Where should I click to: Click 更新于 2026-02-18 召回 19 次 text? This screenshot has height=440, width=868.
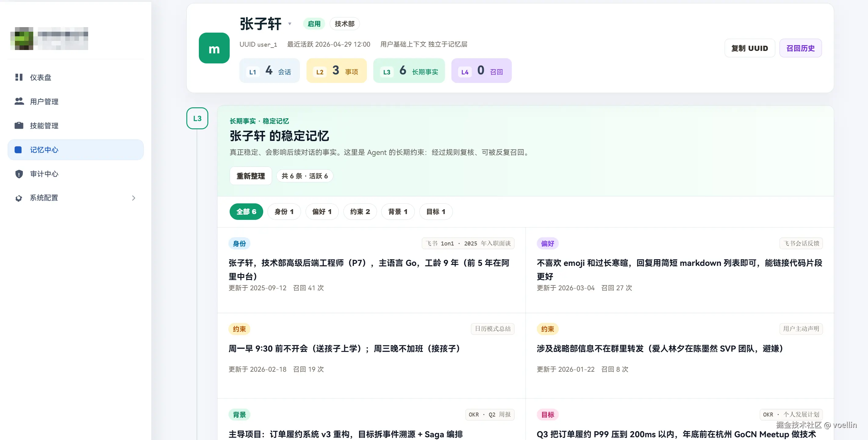pos(276,369)
